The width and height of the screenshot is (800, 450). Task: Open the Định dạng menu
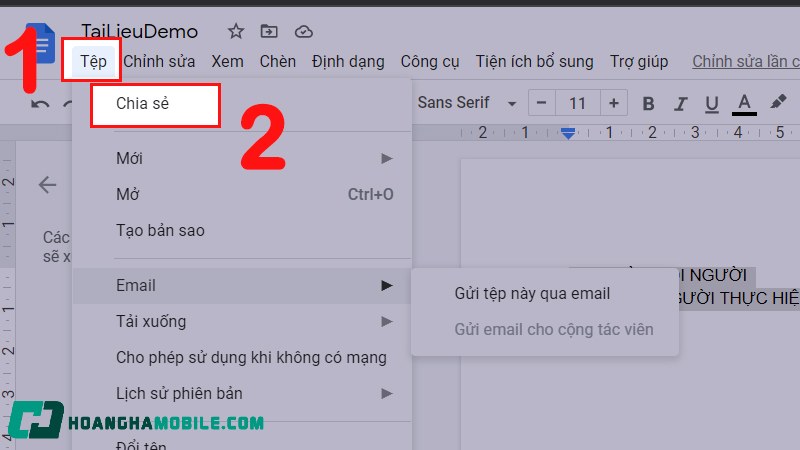tap(348, 61)
